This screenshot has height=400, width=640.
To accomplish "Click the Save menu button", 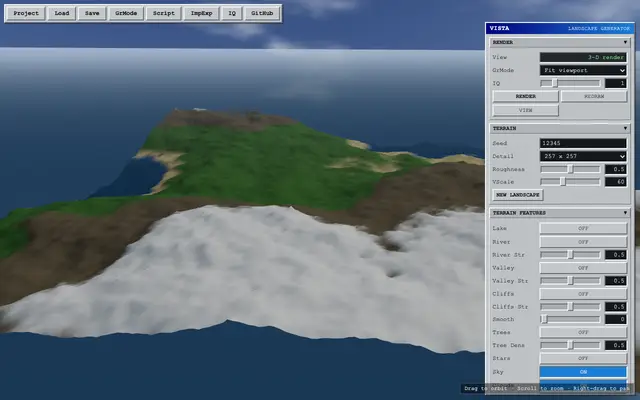I will (92, 13).
